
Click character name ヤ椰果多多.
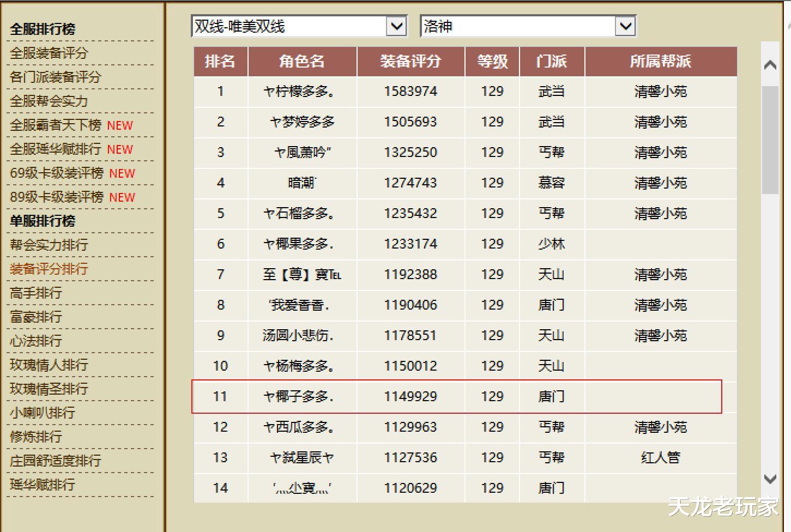point(299,244)
